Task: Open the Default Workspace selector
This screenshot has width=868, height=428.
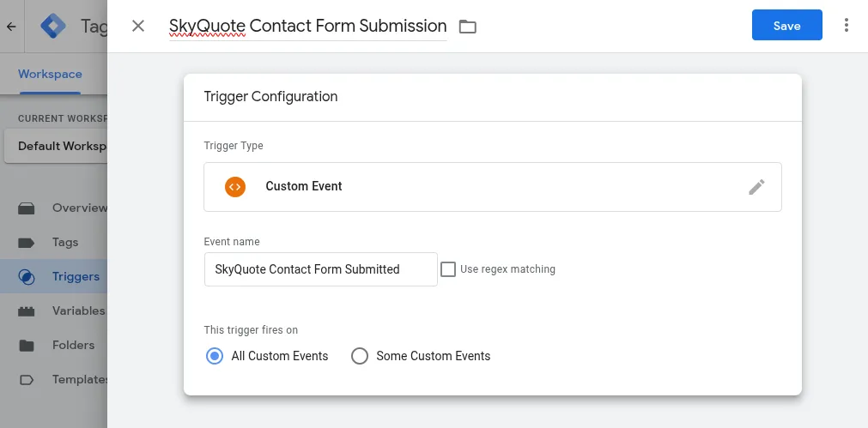Action: coord(55,146)
